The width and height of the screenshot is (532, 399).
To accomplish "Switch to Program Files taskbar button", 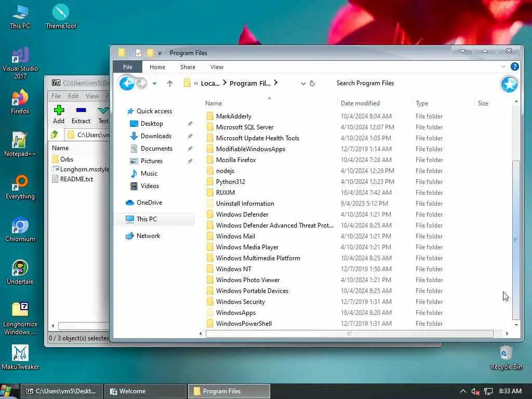I will pyautogui.click(x=229, y=391).
